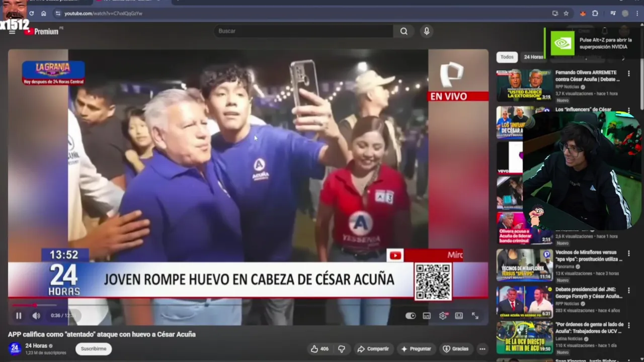
Task: Mute the video volume speaker icon
Action: 36,316
